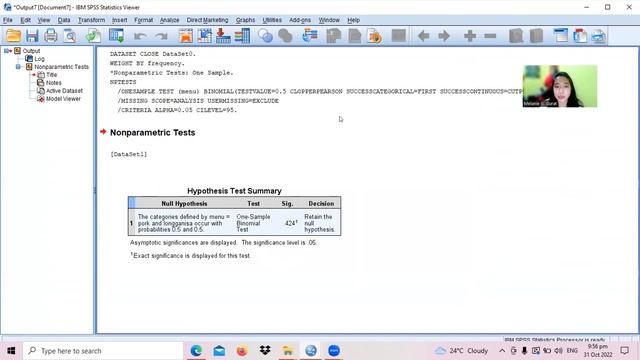Open the Analyze menu
The image size is (640, 360).
(169, 20)
